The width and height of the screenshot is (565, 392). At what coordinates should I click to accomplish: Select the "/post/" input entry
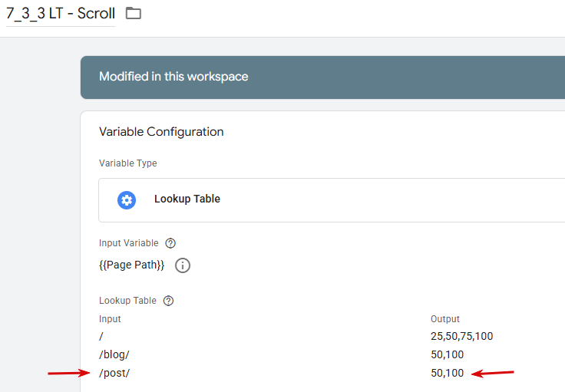pos(114,373)
